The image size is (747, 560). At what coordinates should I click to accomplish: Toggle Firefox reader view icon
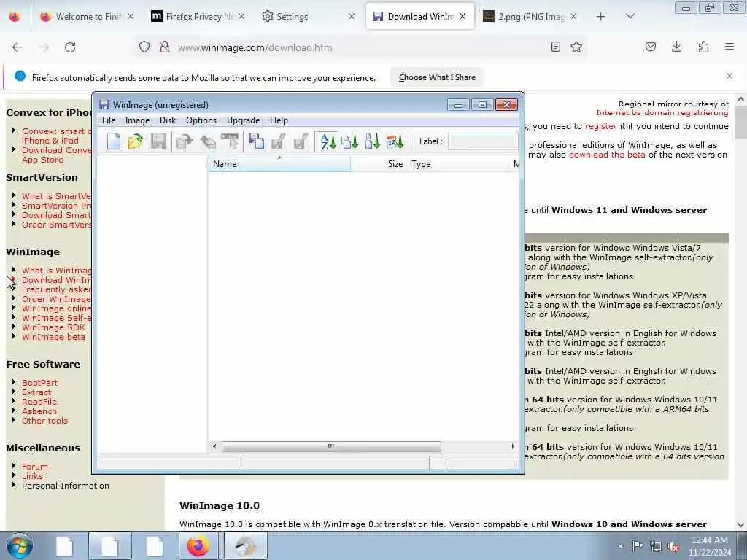click(555, 47)
